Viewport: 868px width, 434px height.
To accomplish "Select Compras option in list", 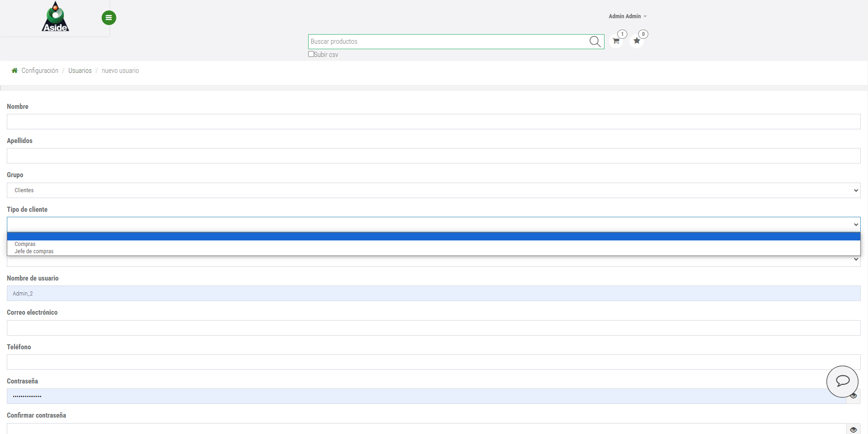I will [25, 244].
